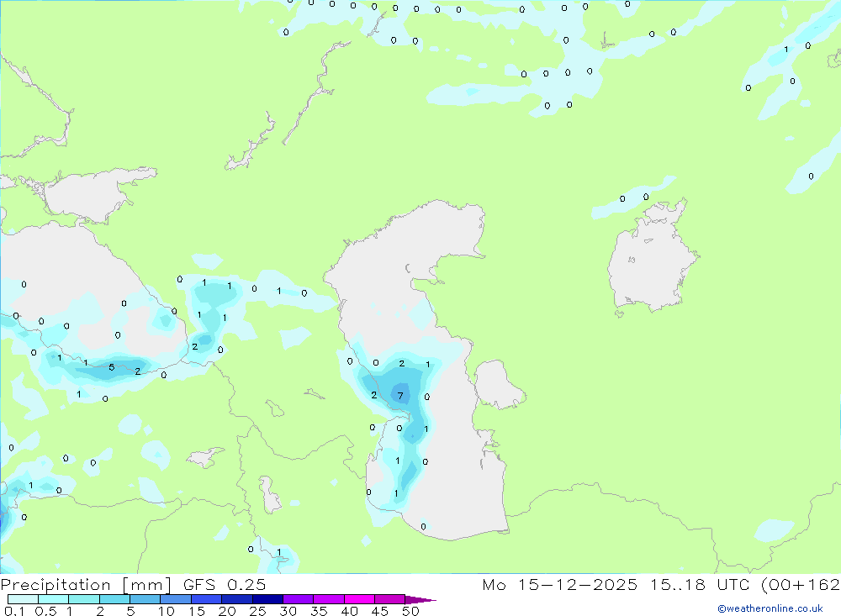
Task: Open the ©weatheronline.co.uk copyright link
Action: (770, 608)
